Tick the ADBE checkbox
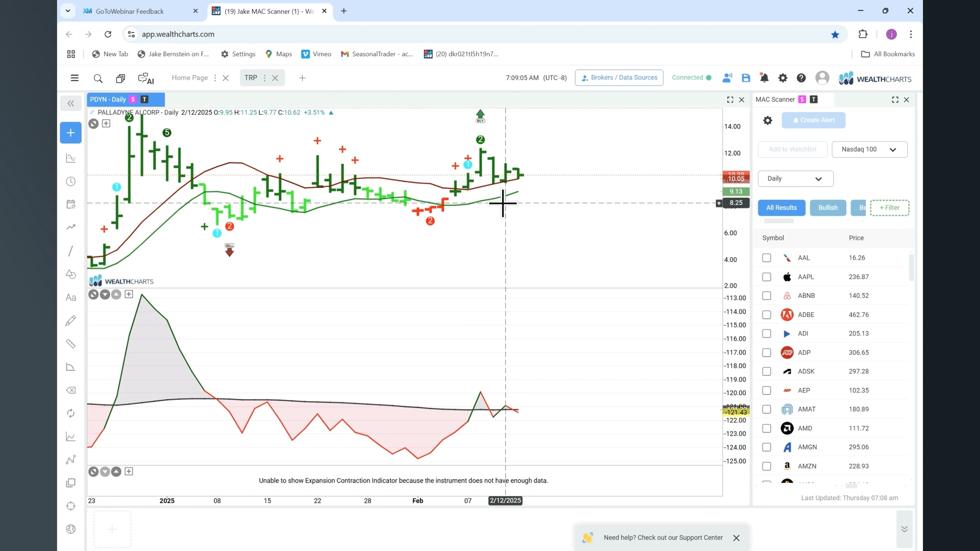Viewport: 980px width, 551px height. [x=767, y=315]
